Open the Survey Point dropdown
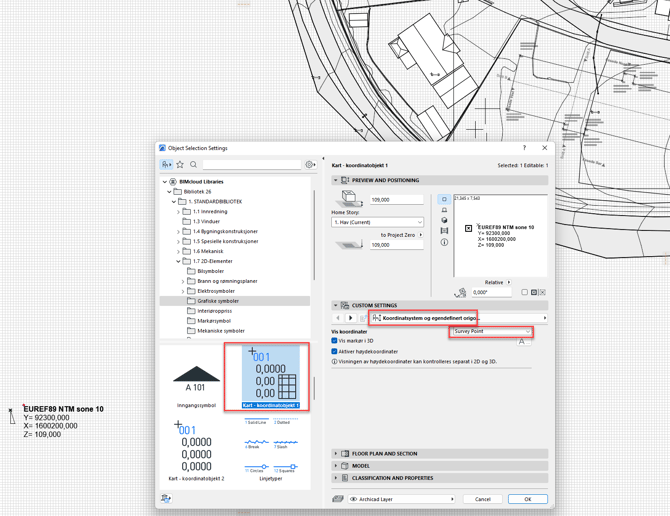The width and height of the screenshot is (670, 516). [491, 332]
